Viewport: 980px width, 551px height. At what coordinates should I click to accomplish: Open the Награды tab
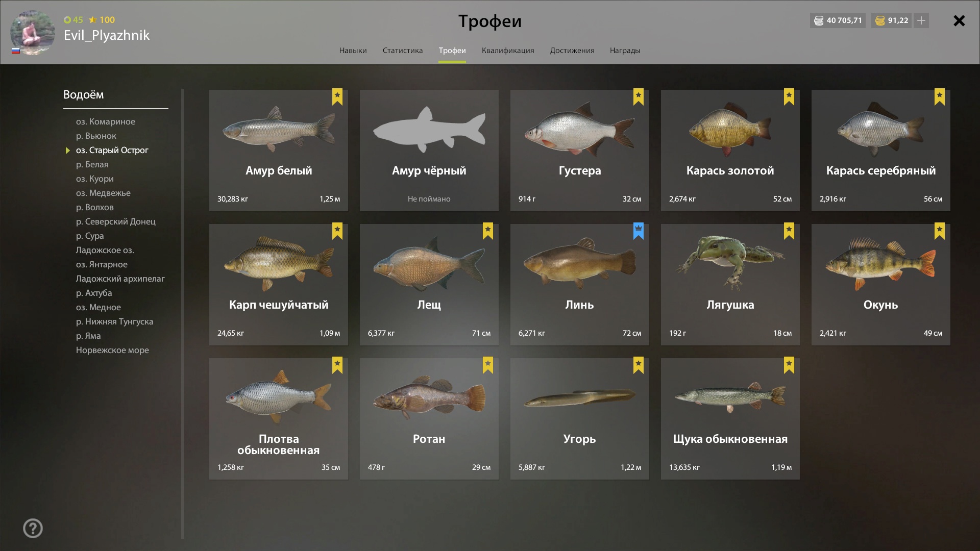point(625,51)
